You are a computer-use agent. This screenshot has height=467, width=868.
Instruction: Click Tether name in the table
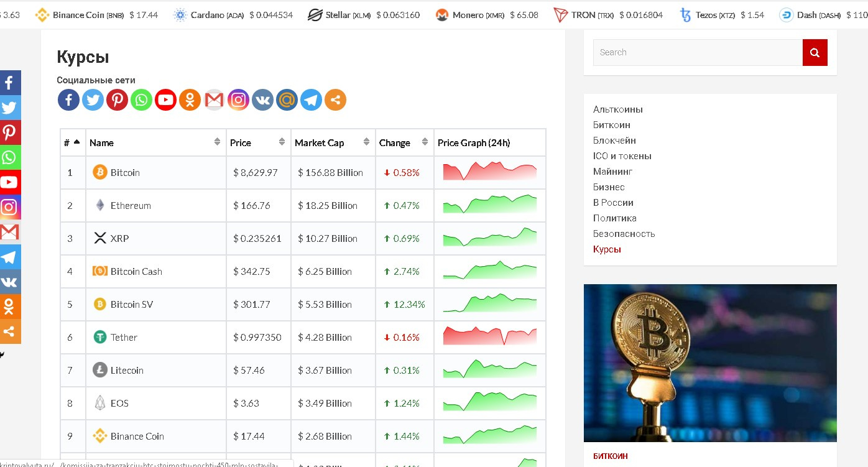pyautogui.click(x=124, y=337)
